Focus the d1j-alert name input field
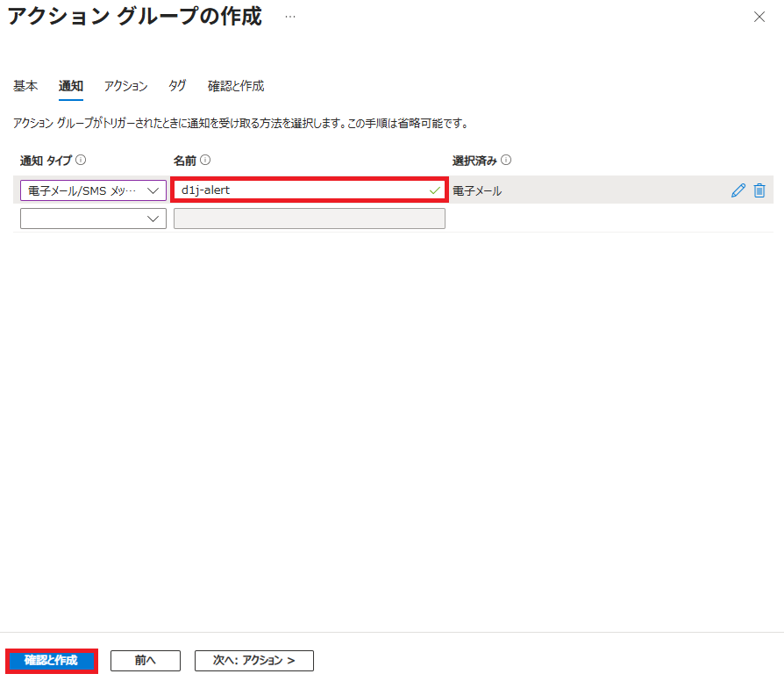The height and width of the screenshot is (681, 784). 298,190
